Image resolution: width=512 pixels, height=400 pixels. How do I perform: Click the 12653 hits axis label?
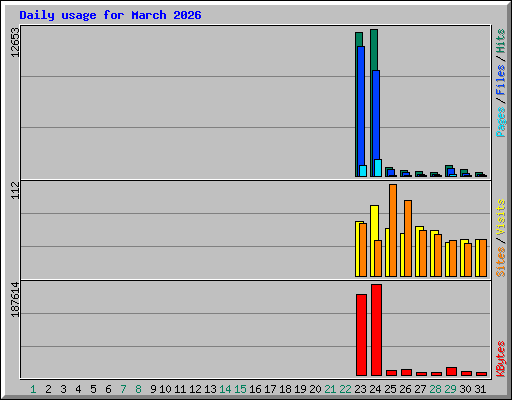click(15, 42)
